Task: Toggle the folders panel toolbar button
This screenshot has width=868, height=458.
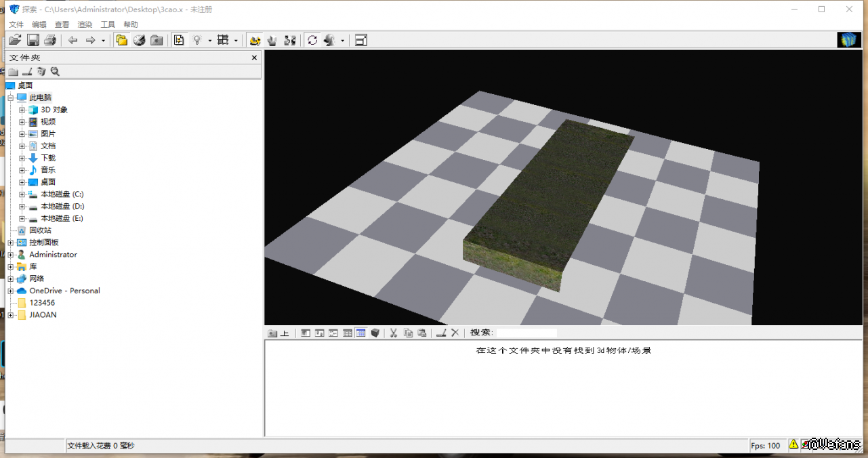Action: (x=122, y=41)
